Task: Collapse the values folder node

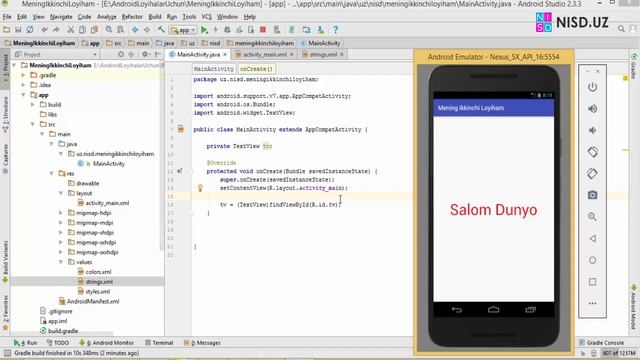Action: tap(61, 262)
